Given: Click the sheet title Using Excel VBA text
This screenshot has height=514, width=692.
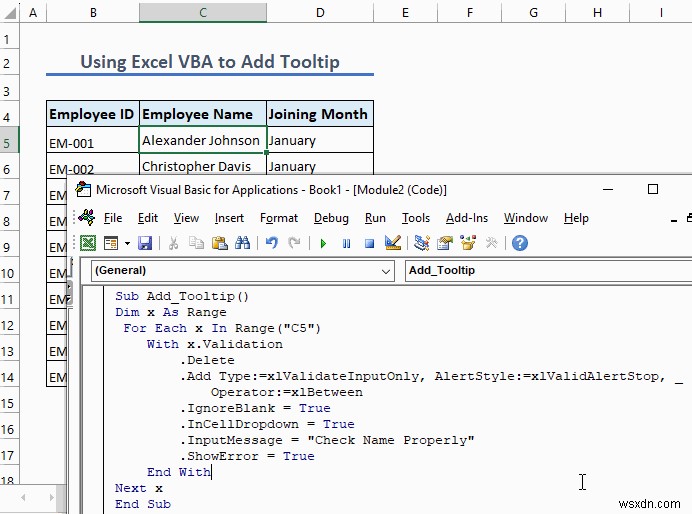Looking at the screenshot, I should (x=210, y=62).
